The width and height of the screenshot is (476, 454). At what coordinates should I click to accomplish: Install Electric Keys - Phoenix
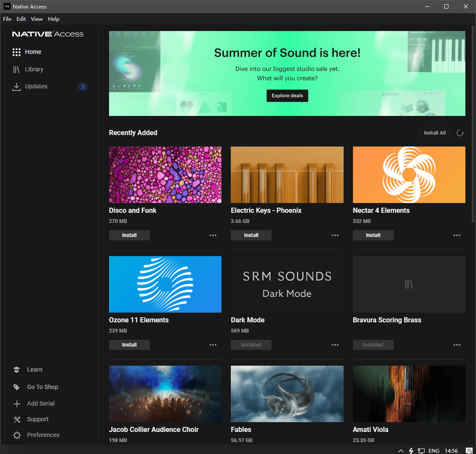(x=251, y=235)
